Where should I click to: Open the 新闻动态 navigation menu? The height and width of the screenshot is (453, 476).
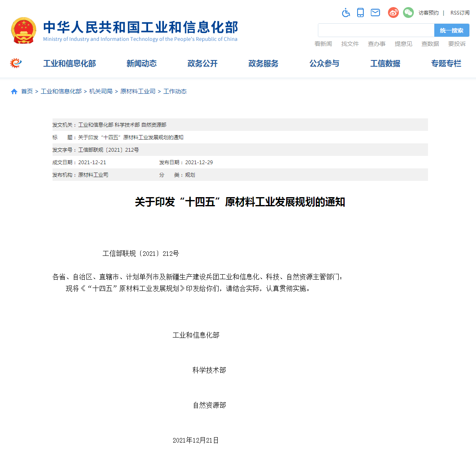coord(141,63)
